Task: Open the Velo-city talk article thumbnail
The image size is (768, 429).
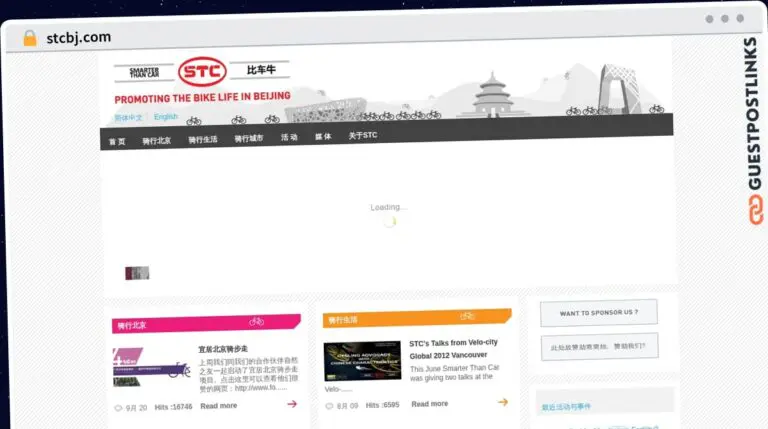Action: [x=362, y=361]
